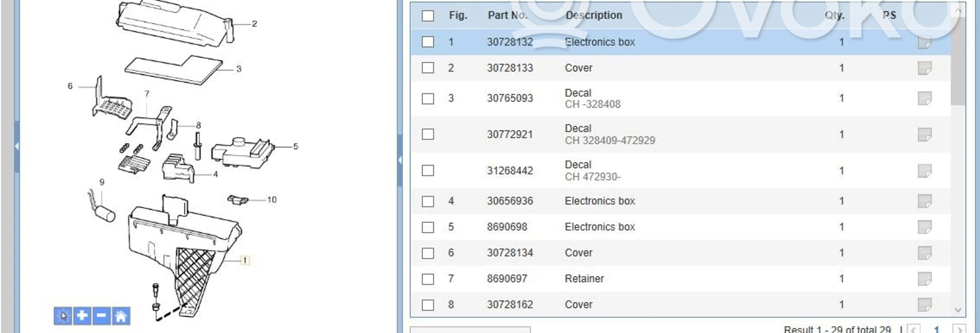Zoom in on the parts diagram
This screenshot has height=333, width=980.
(82, 316)
